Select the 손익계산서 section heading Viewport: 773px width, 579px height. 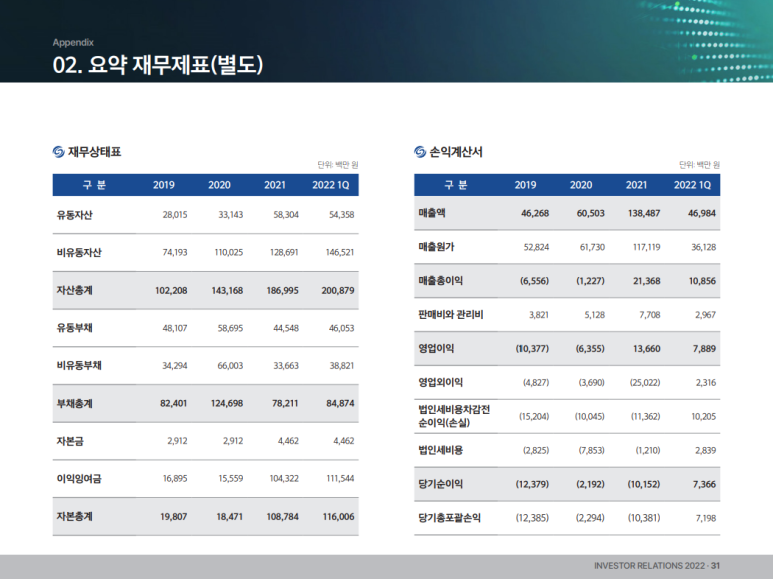(456, 152)
